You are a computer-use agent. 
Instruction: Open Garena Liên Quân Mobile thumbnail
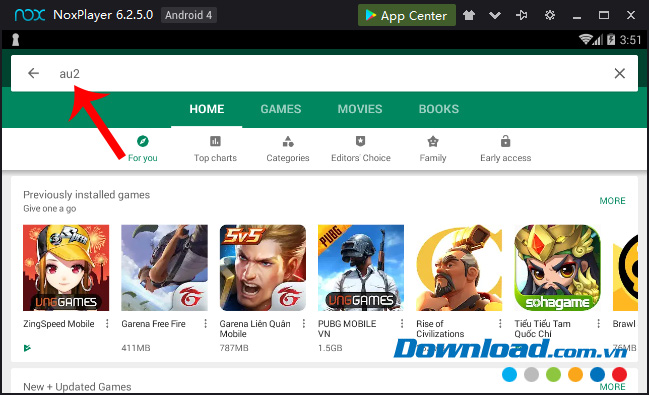click(x=263, y=267)
